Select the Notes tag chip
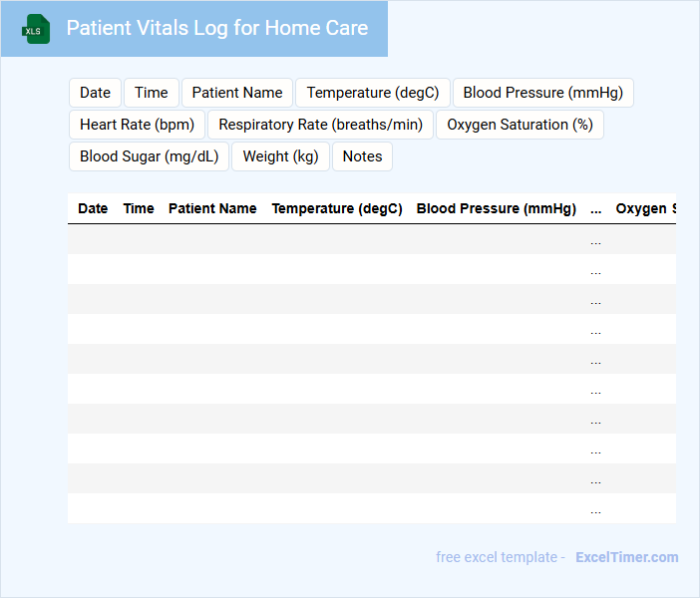Image resolution: width=700 pixels, height=598 pixels. pos(362,156)
